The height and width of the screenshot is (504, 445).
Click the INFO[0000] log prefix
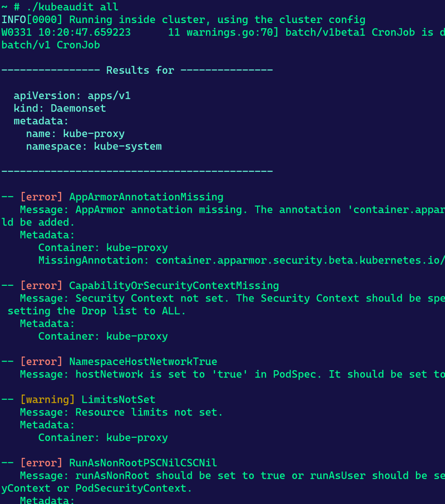(x=32, y=20)
